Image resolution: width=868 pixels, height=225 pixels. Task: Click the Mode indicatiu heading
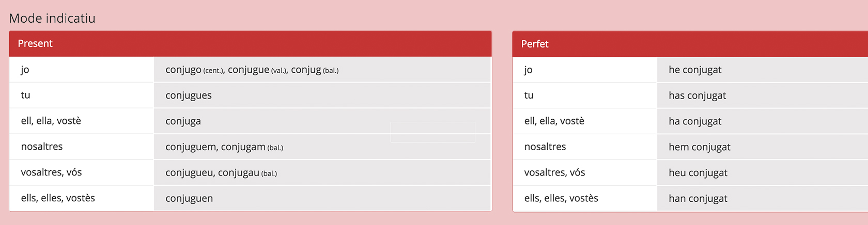pos(52,19)
